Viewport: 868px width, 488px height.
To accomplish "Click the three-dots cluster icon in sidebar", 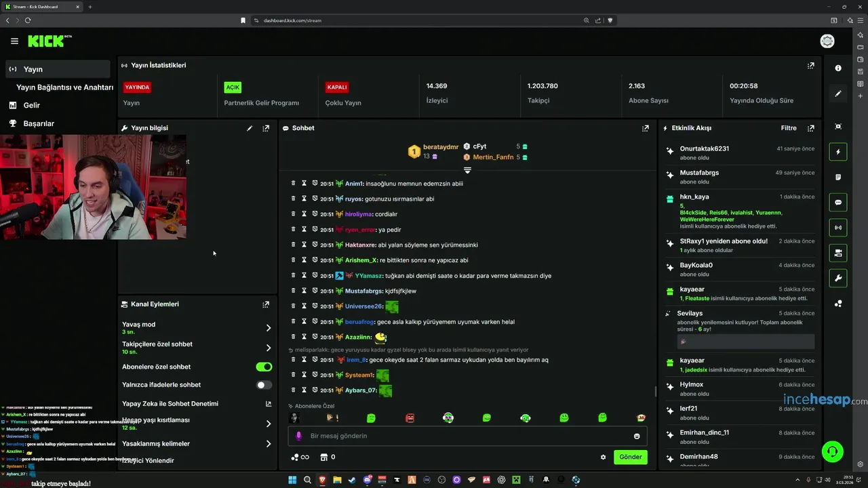I will point(838,304).
